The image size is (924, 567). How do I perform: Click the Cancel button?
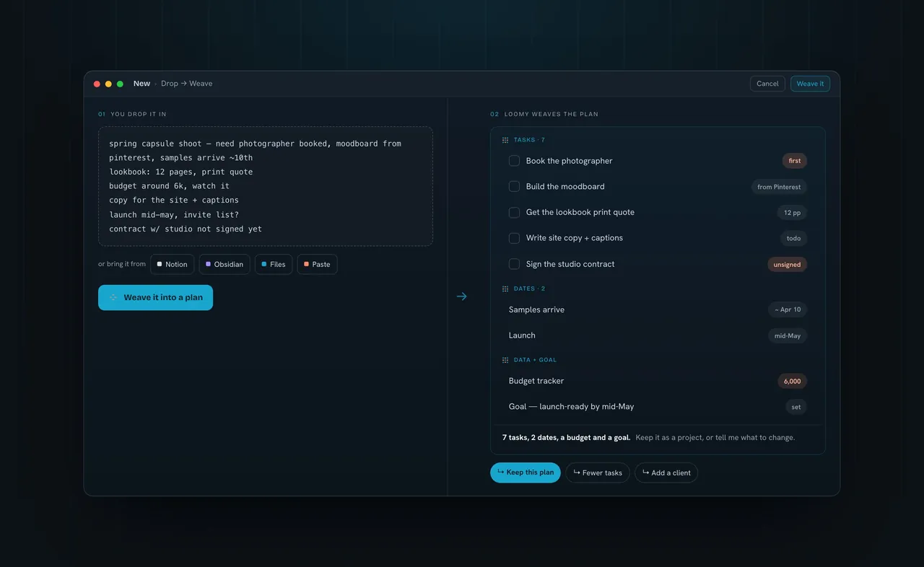coord(767,84)
